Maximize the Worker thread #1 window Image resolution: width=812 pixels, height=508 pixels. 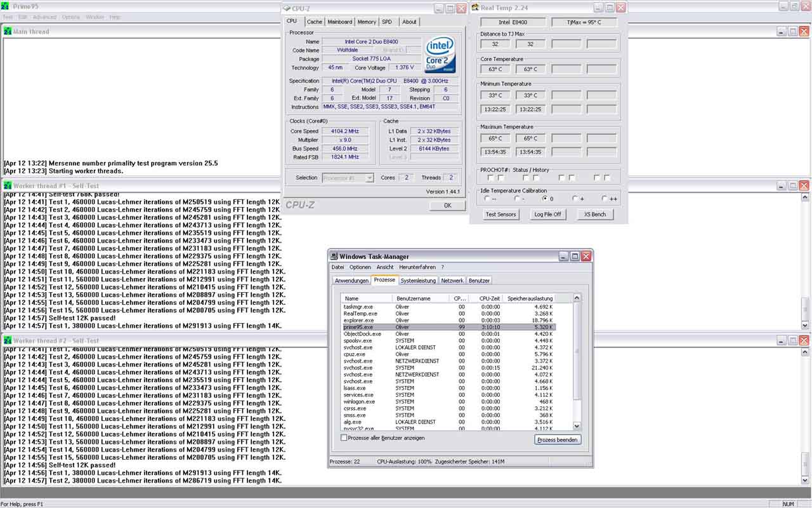793,185
